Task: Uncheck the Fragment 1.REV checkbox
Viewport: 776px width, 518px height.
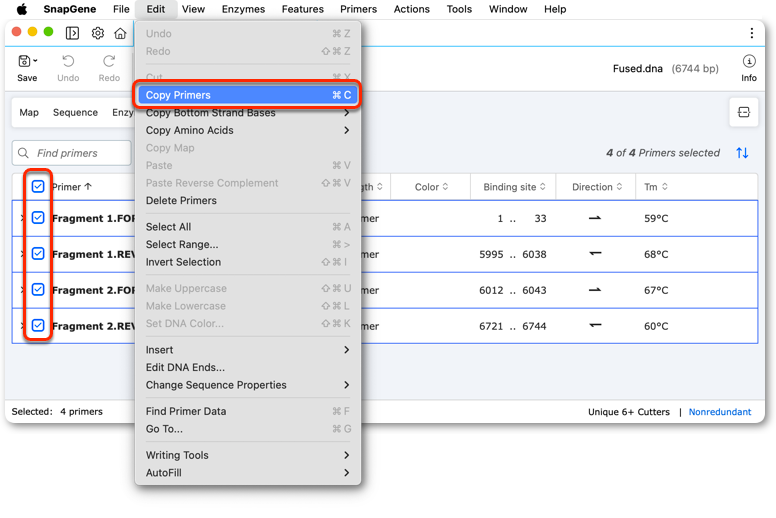Action: tap(38, 254)
